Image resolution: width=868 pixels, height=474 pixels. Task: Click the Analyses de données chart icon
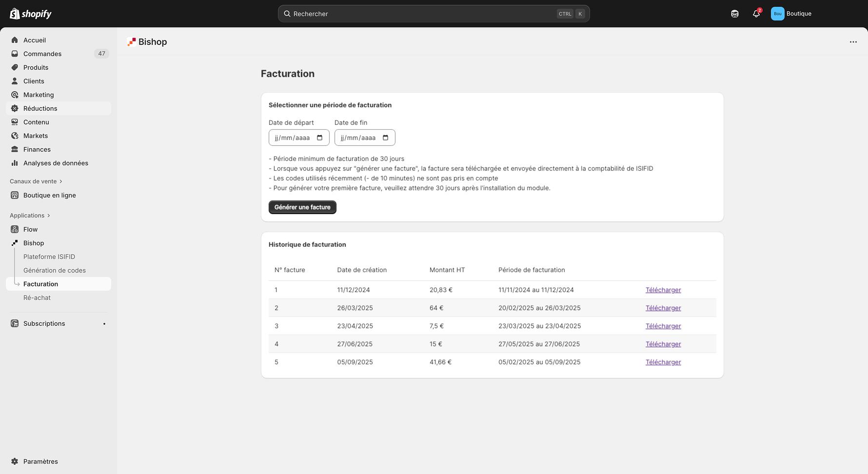(15, 163)
